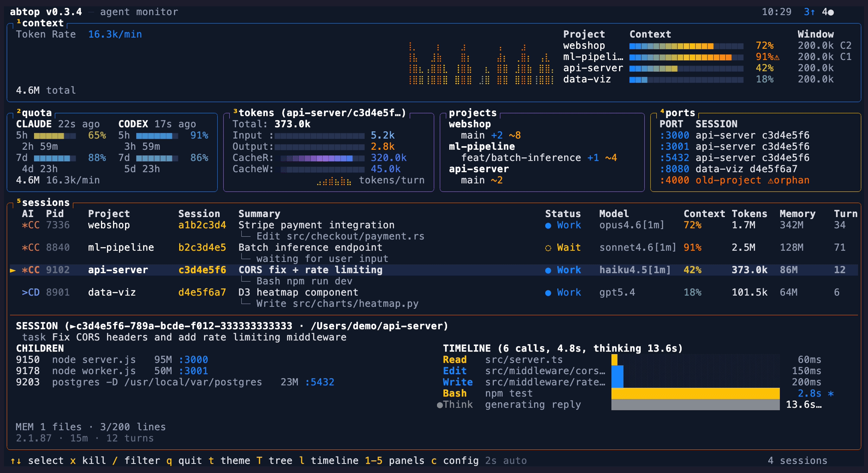Click the Codex 7d quota bar
The width and height of the screenshot is (868, 473).
(157, 158)
